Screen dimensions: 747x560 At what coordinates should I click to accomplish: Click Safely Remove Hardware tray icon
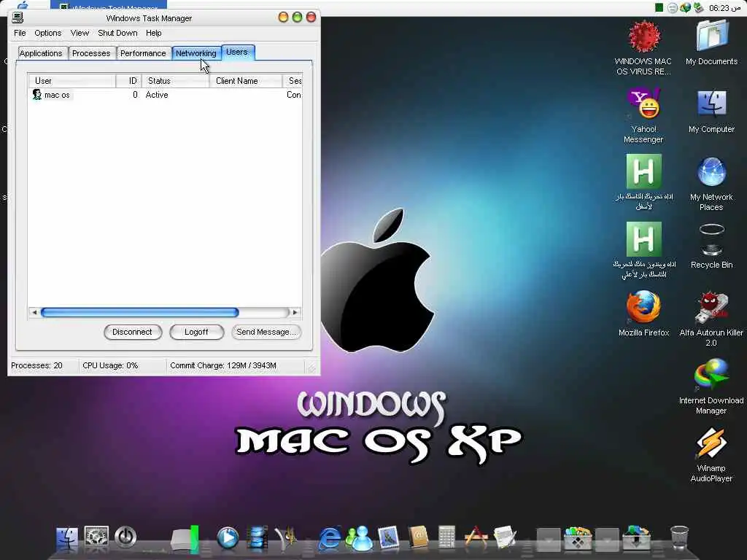point(698,7)
